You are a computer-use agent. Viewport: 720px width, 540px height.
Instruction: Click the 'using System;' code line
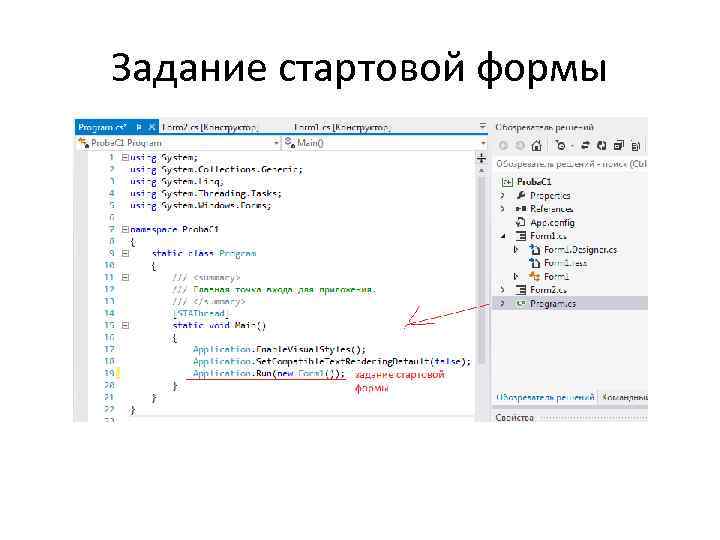click(164, 158)
